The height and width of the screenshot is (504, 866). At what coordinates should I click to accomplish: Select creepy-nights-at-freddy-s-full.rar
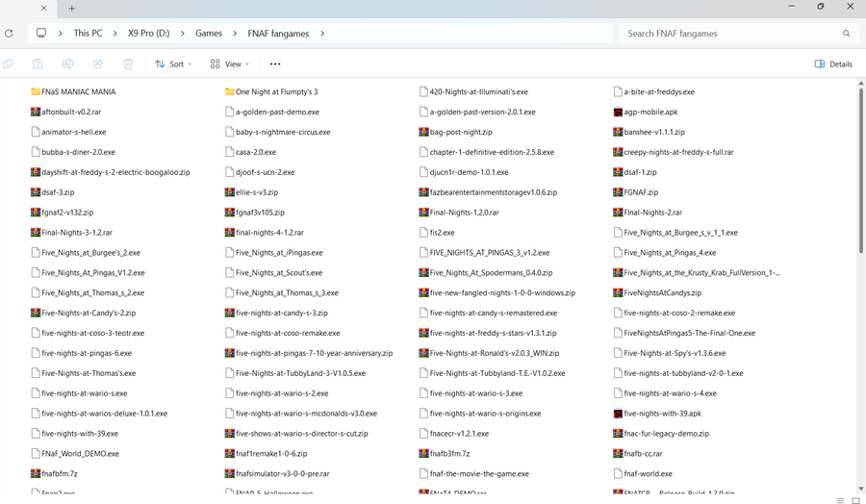[674, 152]
